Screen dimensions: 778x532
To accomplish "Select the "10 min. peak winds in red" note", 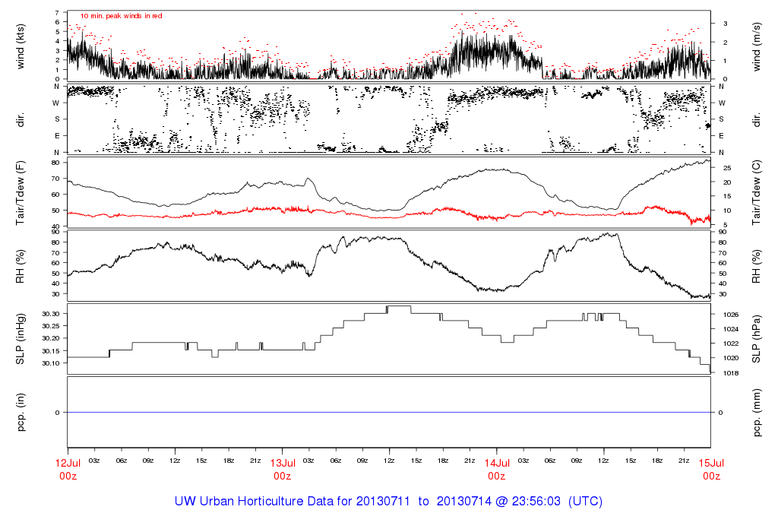I will pyautogui.click(x=121, y=16).
